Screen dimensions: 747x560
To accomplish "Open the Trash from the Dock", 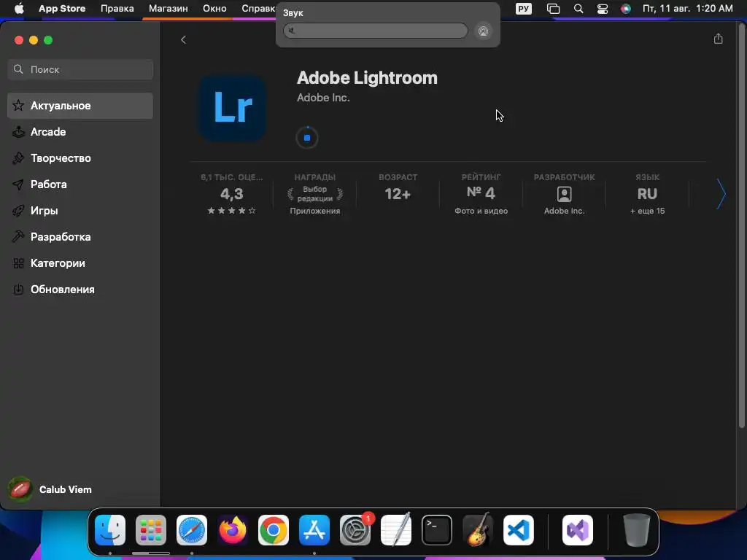I will 636,530.
